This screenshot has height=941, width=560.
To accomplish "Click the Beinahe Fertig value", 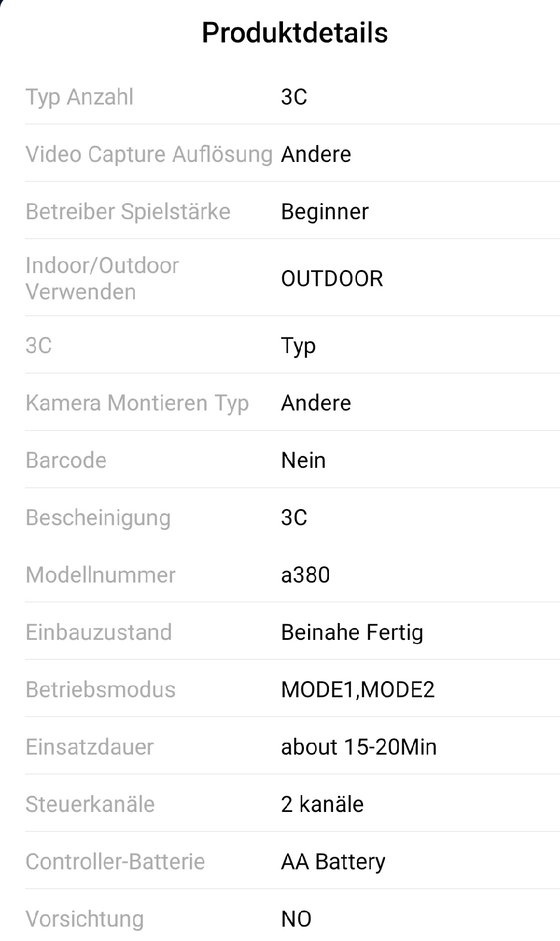I will 352,632.
